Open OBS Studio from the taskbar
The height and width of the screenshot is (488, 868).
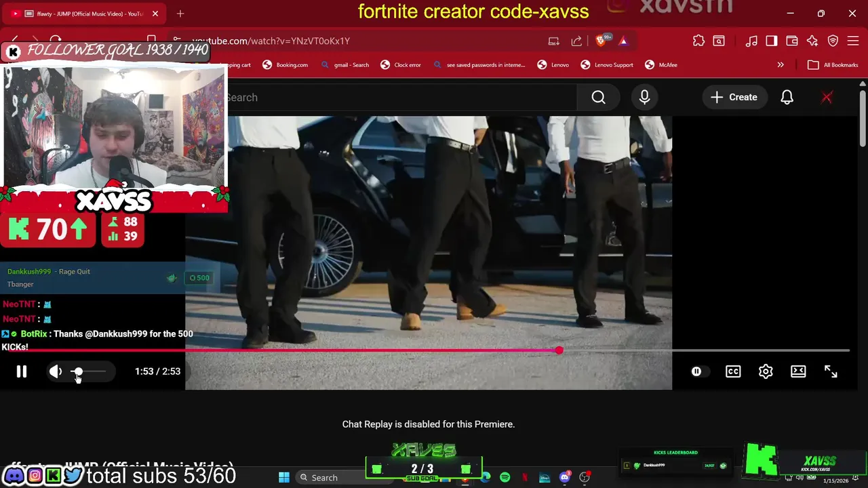click(585, 477)
